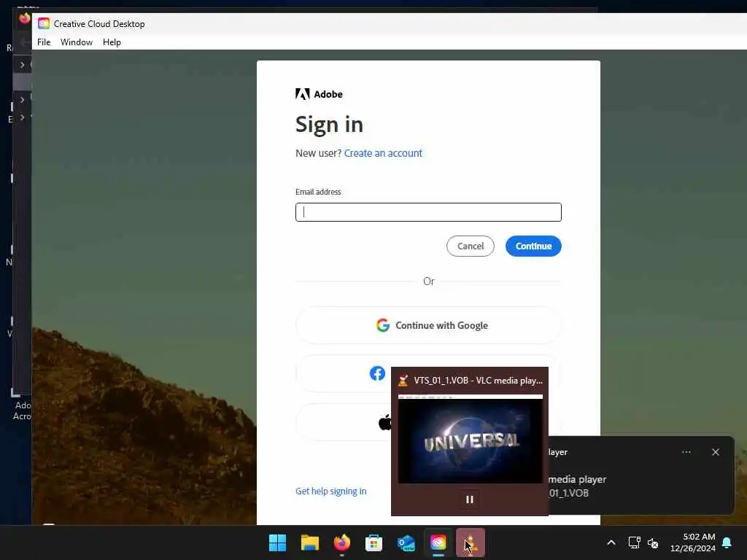Screen dimensions: 747x560
Task: Click the Creative Cloud Desktop title icon
Action: [x=43, y=23]
